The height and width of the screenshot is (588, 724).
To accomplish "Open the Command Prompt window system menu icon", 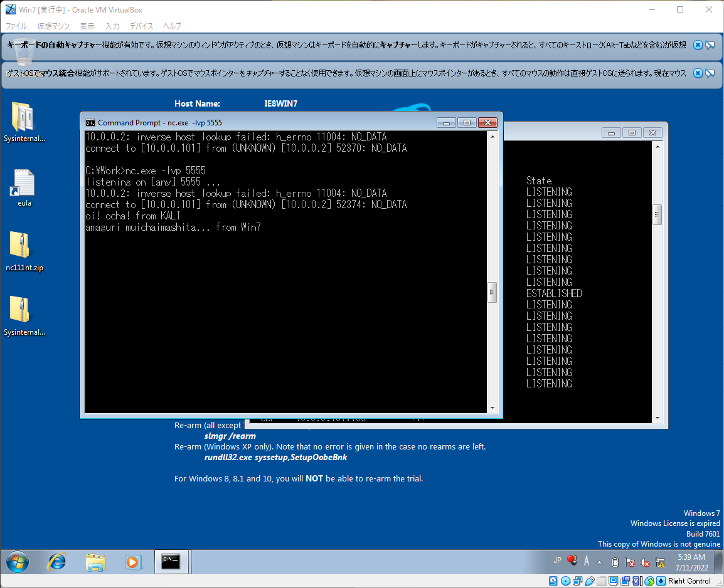I will (x=90, y=123).
